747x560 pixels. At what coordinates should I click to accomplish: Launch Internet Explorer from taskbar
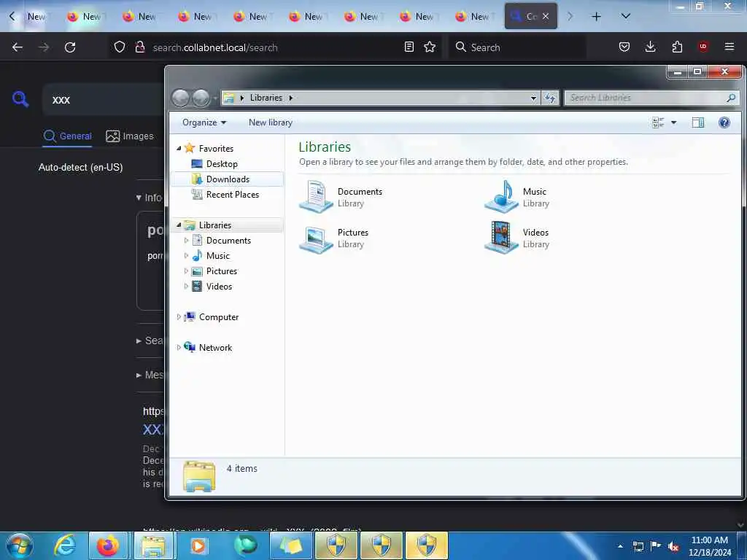pyautogui.click(x=64, y=545)
